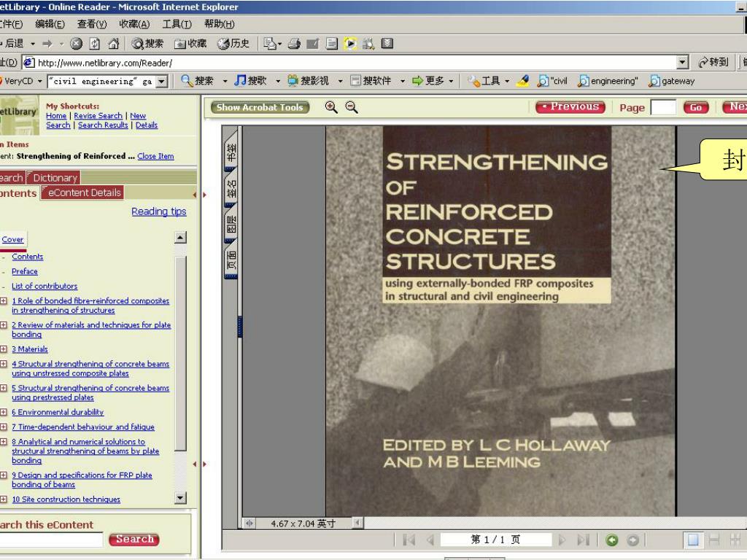Viewport: 747px width, 560px height.
Task: Click 转到 go button beside address bar
Action: coord(713,63)
